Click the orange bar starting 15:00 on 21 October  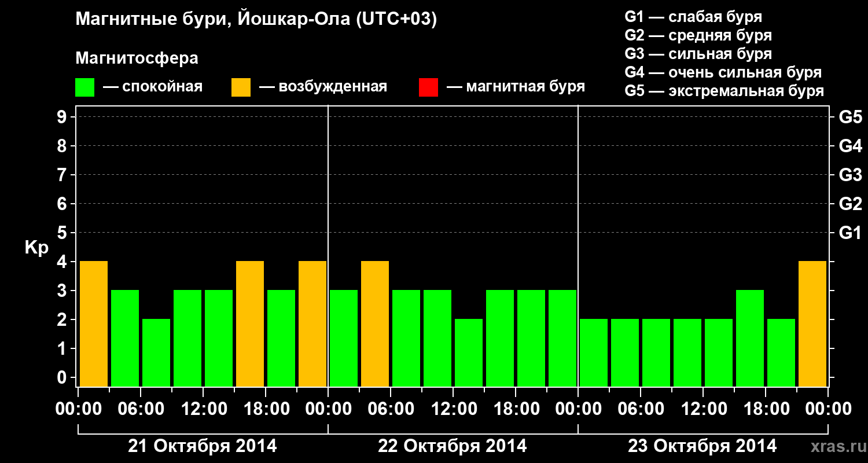(250, 324)
